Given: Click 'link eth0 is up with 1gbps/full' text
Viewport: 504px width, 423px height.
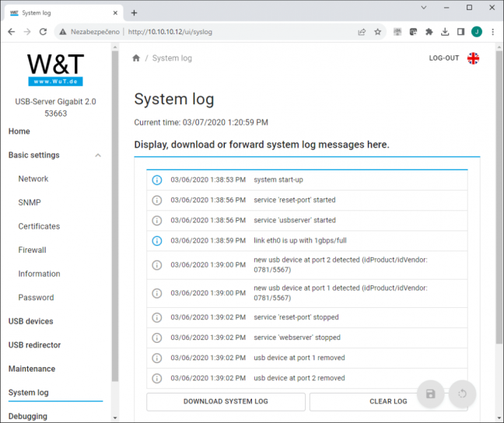Looking at the screenshot, I should 300,241.
